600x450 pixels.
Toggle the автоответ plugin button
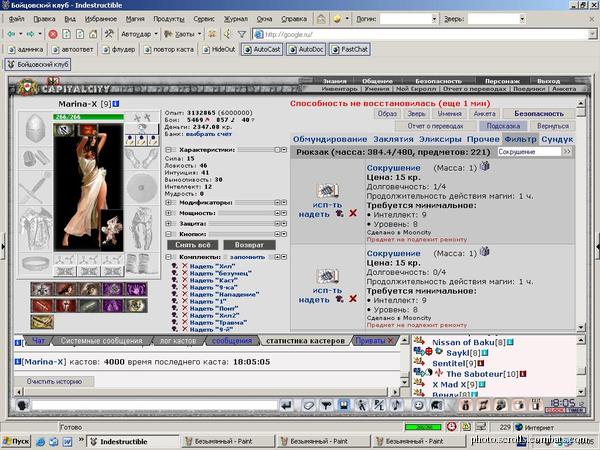[73, 49]
